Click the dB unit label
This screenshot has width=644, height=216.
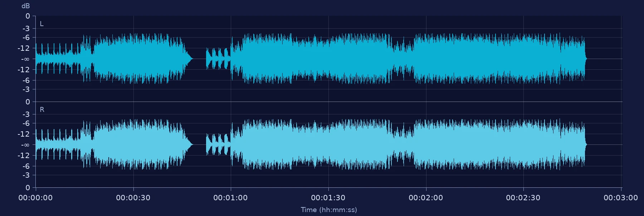click(x=26, y=6)
